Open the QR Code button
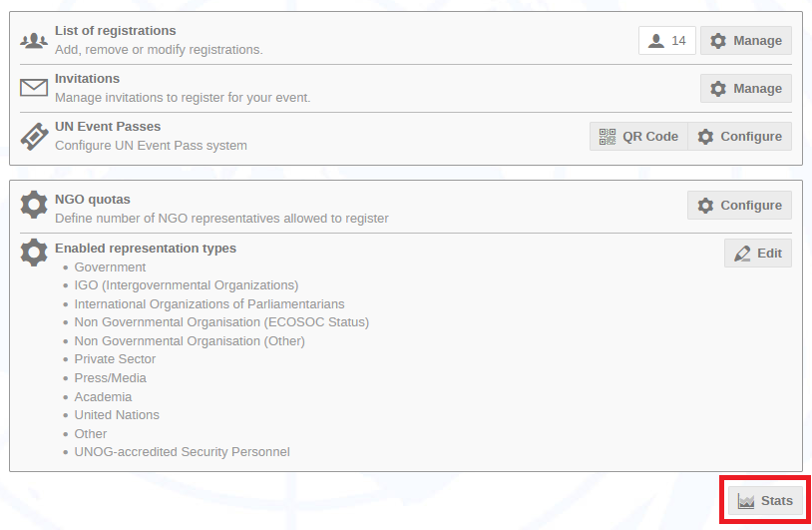 tap(638, 137)
